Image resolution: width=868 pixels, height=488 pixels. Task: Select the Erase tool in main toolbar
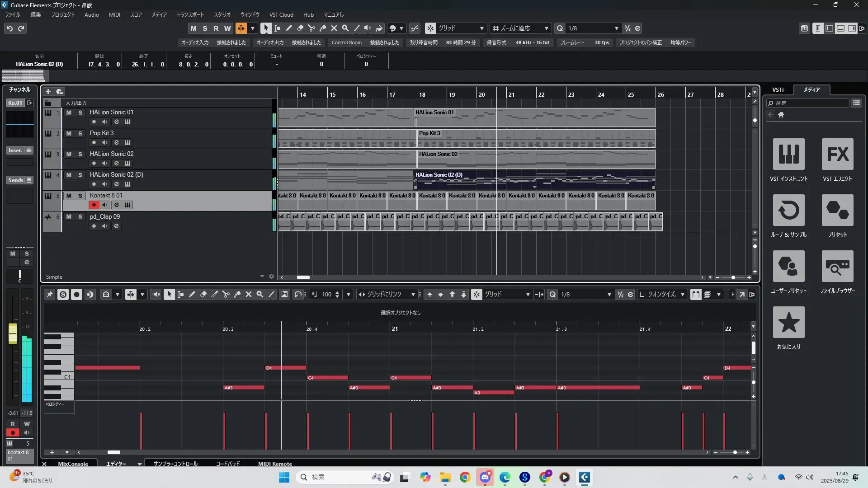click(300, 28)
